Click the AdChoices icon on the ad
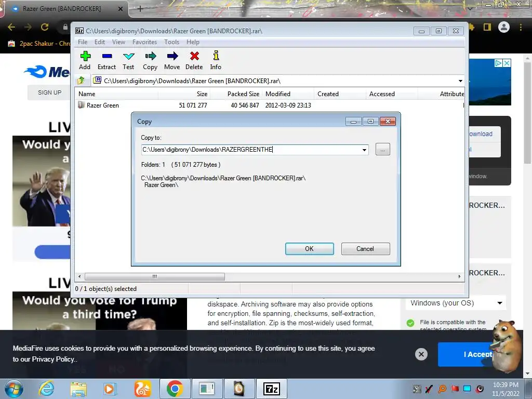Image resolution: width=532 pixels, height=399 pixels. pyautogui.click(x=498, y=63)
